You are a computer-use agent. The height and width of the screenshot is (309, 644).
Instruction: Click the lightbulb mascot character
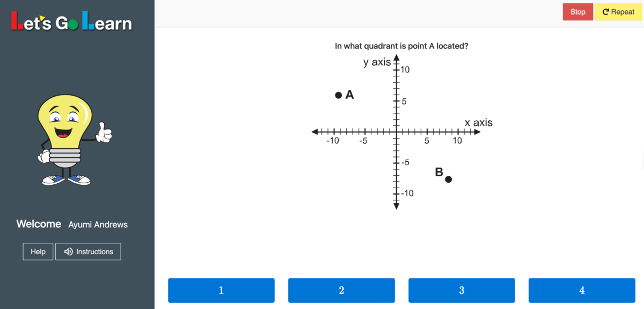click(x=71, y=140)
